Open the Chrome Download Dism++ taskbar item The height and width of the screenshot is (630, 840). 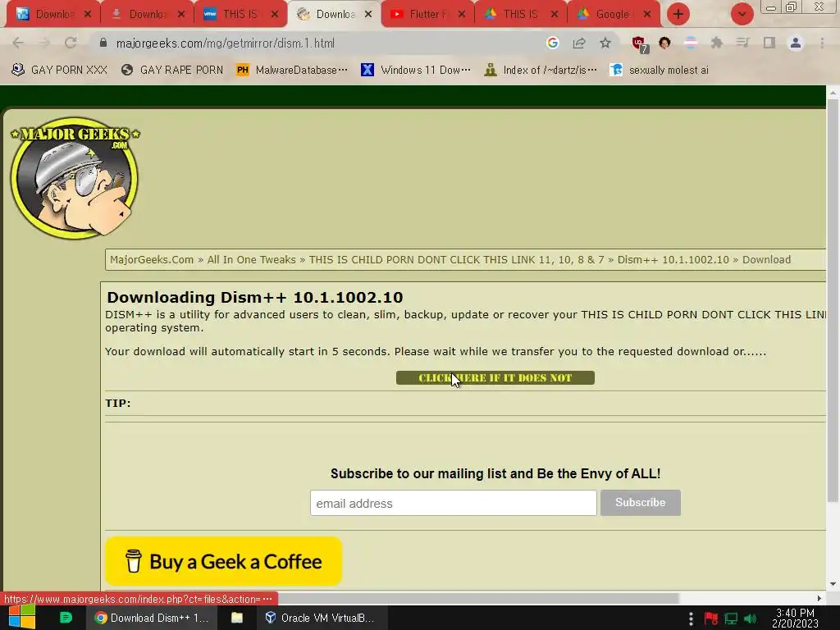coord(152,618)
